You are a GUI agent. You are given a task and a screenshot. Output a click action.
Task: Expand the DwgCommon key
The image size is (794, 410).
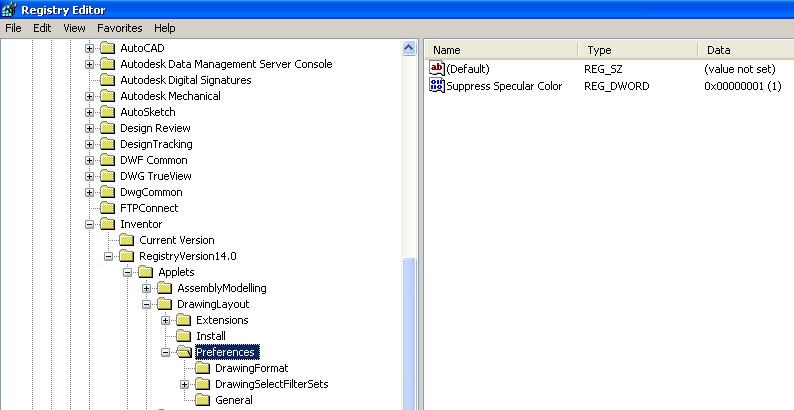tap(90, 192)
